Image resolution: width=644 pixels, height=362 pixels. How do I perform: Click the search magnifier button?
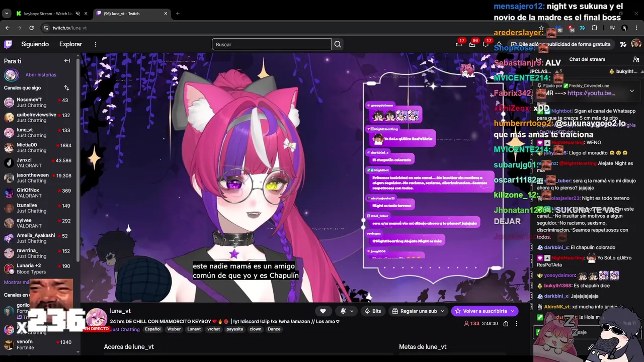338,44
